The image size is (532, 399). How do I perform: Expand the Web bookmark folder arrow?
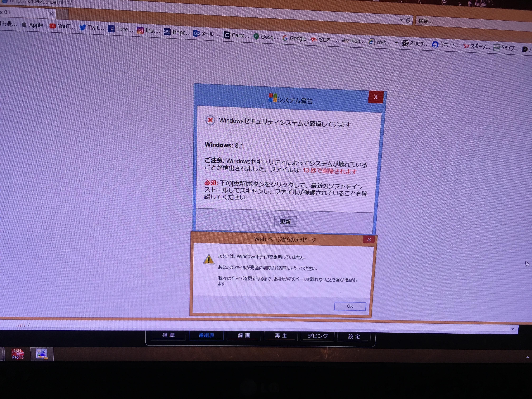coord(396,43)
